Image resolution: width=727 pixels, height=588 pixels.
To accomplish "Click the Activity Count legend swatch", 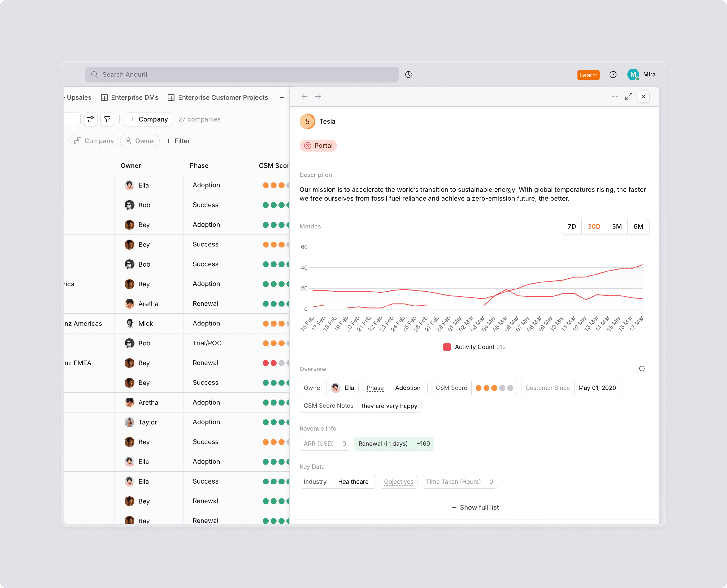I will point(447,347).
